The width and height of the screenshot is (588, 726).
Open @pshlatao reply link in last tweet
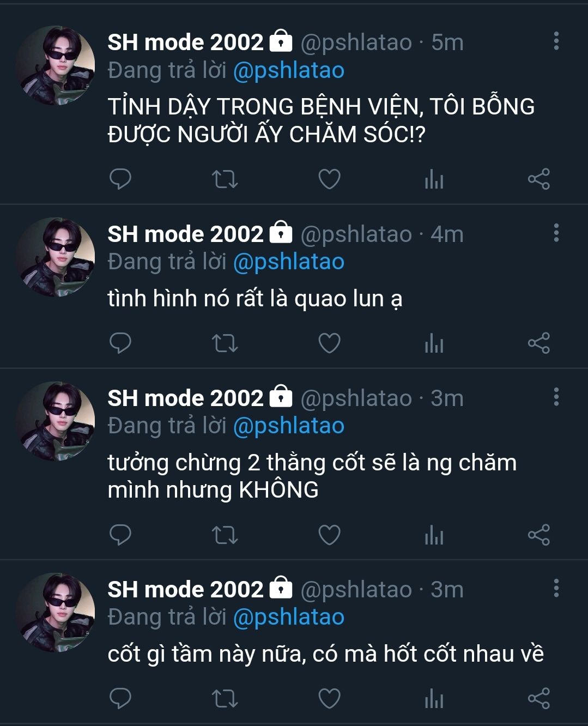coord(289,618)
